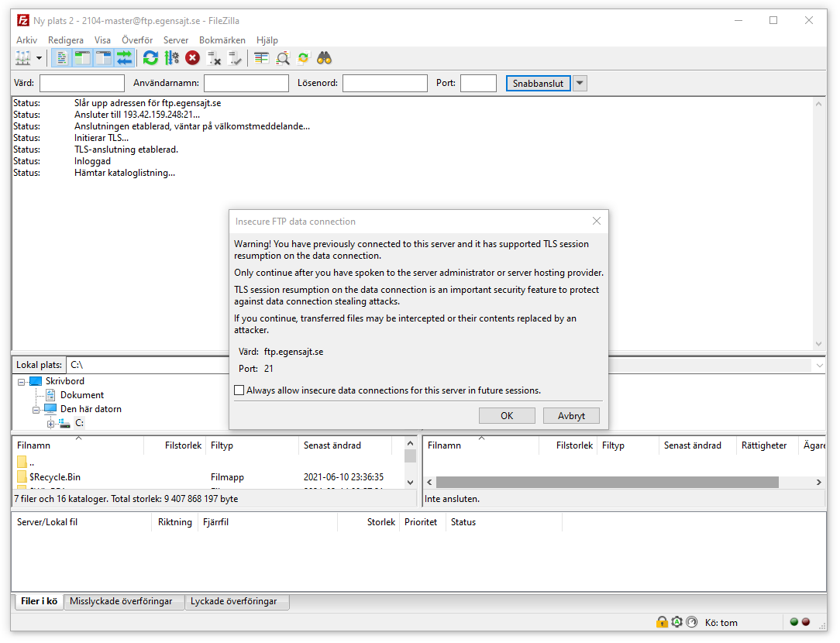This screenshot has width=840, height=643.
Task: Click OK in the insecure FTP dialog
Action: 507,416
